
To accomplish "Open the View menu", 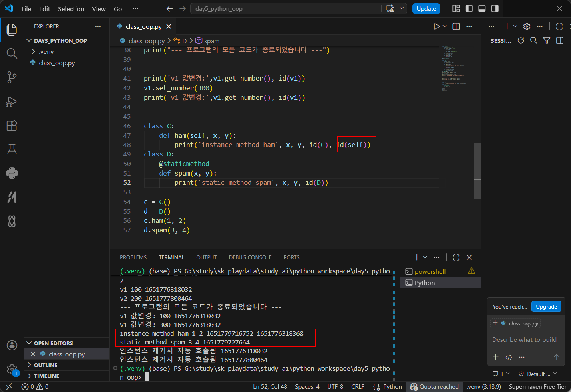I will point(99,9).
